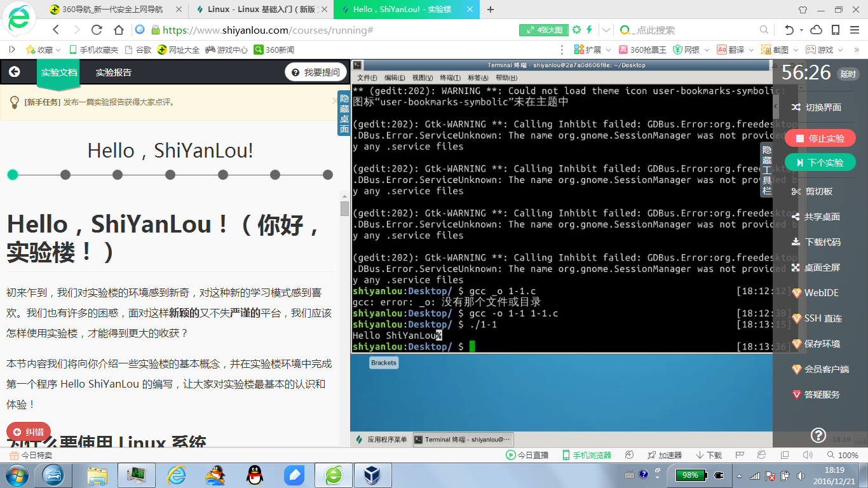Image resolution: width=868 pixels, height=488 pixels.
Task: Click the browser undo arrow icon
Action: pos(789,30)
